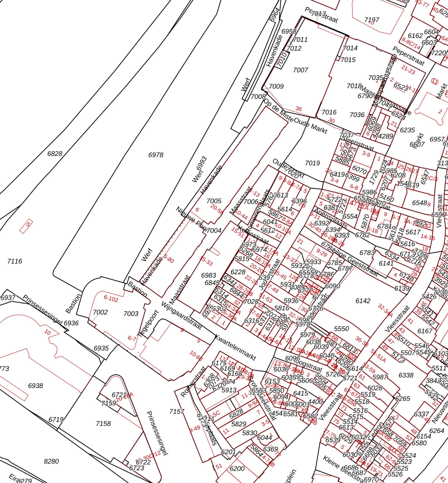Select the Wijngaardstraat street label

(181, 316)
